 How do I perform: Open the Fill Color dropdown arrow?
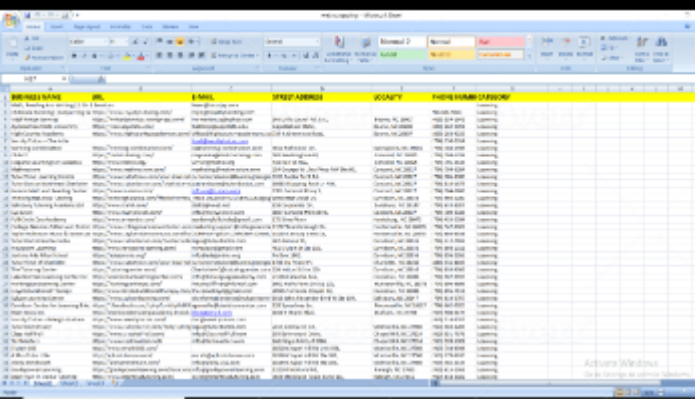click(x=133, y=56)
